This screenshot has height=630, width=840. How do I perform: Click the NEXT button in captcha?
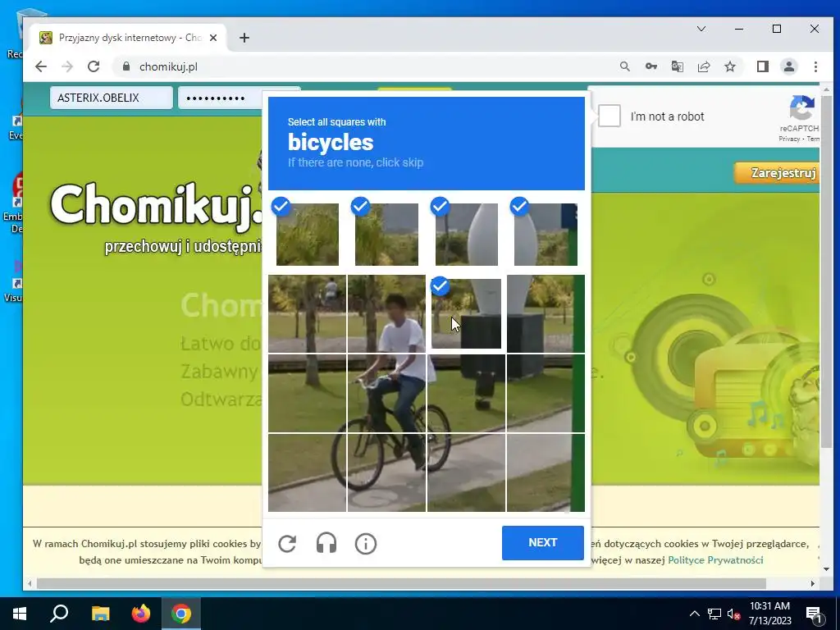[x=543, y=543]
